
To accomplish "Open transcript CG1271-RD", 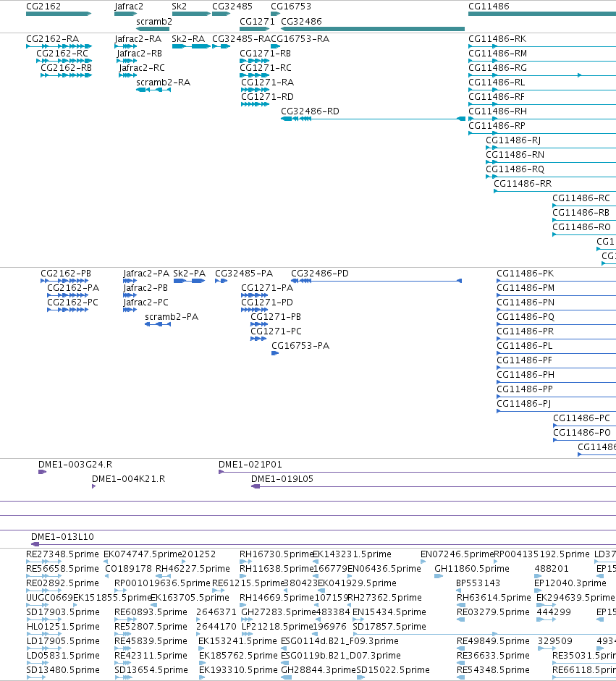I will [x=267, y=97].
